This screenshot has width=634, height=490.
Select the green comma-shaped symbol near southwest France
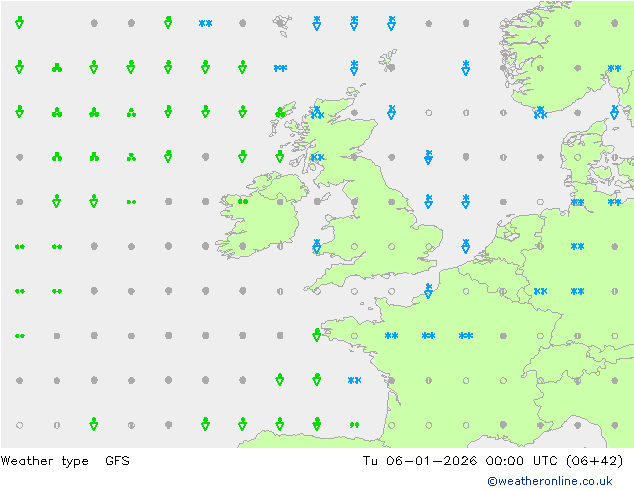354,425
